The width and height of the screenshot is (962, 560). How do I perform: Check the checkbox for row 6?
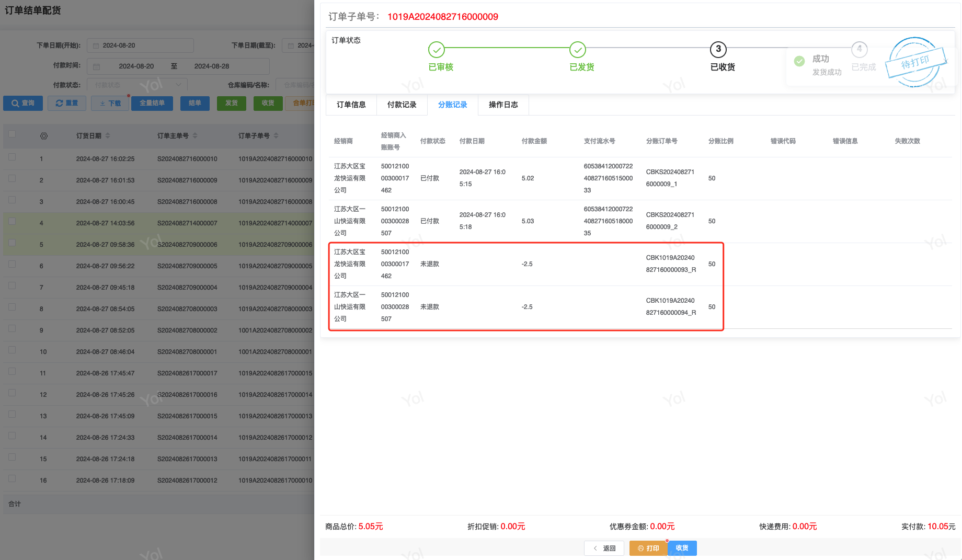(x=12, y=265)
